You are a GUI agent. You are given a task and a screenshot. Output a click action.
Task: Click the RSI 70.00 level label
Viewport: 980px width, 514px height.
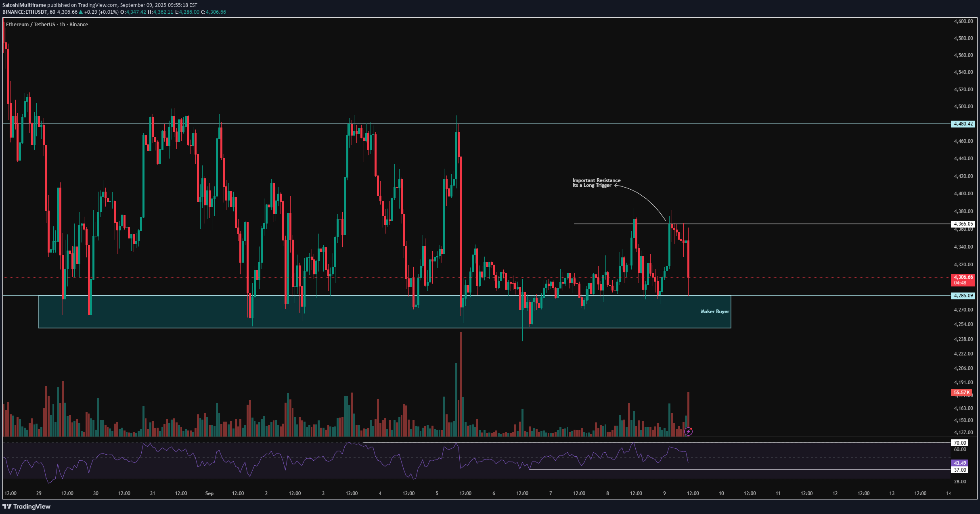click(x=960, y=443)
